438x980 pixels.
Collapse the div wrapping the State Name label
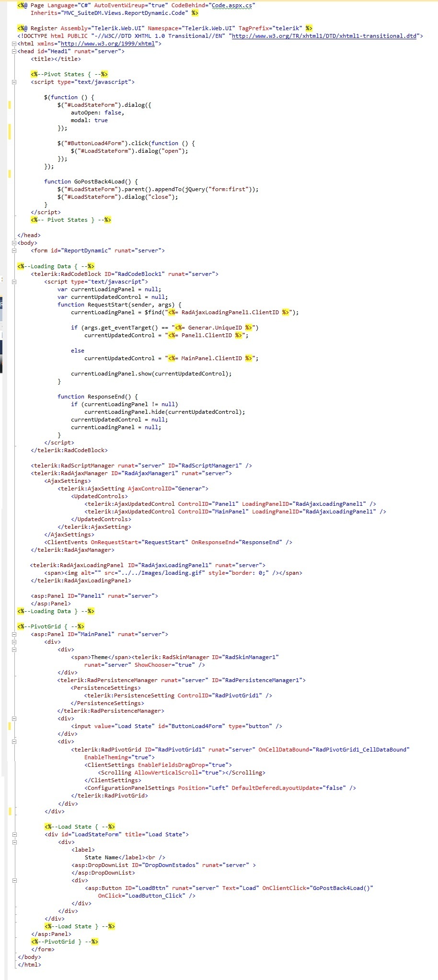pos(14,842)
